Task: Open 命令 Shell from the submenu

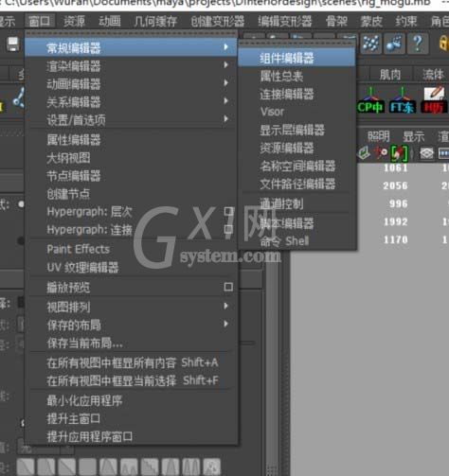Action: coord(296,241)
